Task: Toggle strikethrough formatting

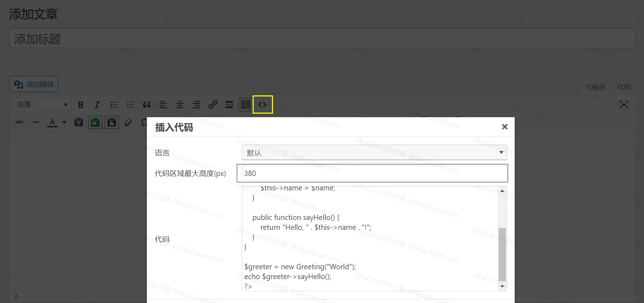Action: coord(19,122)
